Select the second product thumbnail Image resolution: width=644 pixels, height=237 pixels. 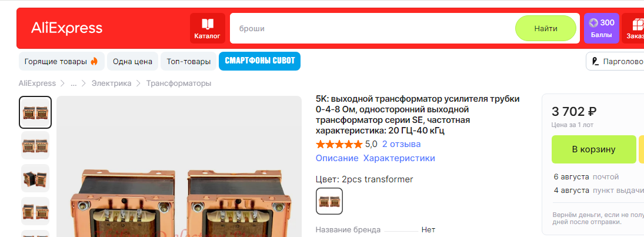pos(35,145)
